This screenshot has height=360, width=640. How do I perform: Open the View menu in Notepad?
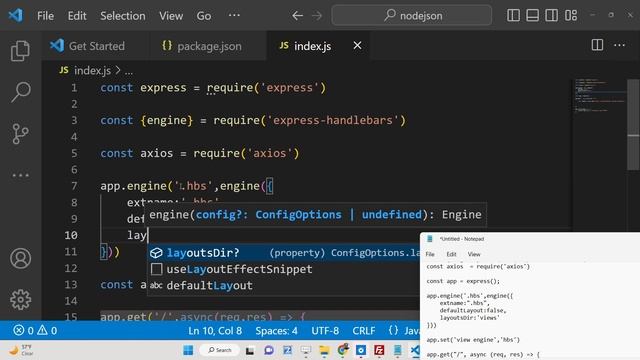tap(474, 254)
